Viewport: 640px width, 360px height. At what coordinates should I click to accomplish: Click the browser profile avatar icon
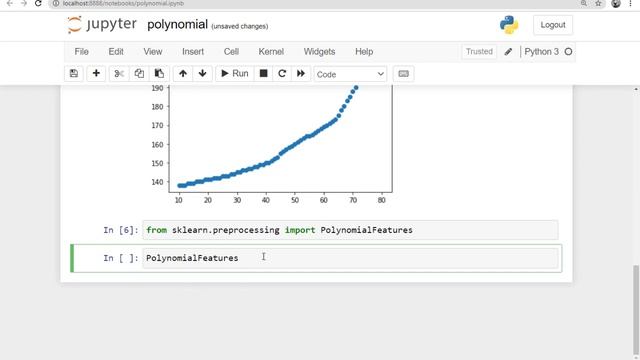pyautogui.click(x=616, y=3)
